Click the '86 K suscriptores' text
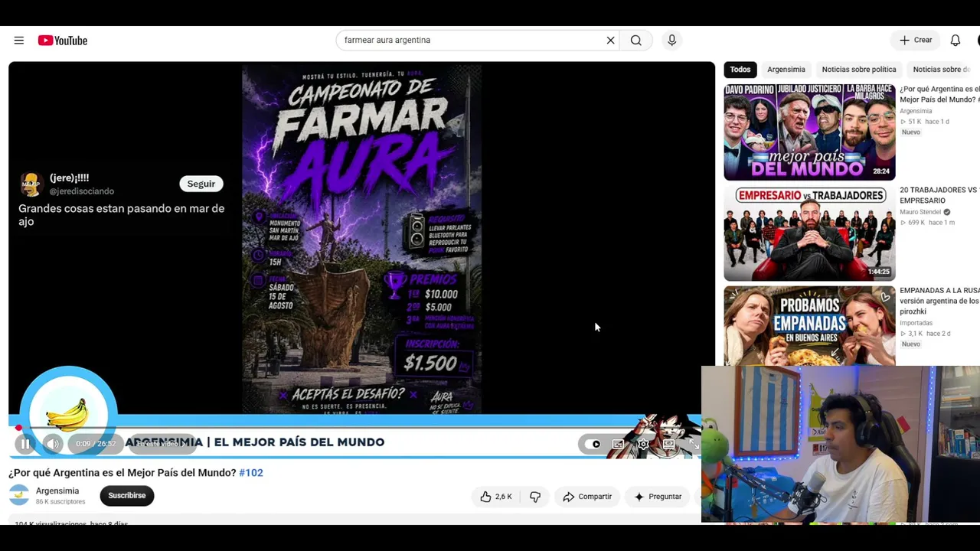 [x=60, y=502]
